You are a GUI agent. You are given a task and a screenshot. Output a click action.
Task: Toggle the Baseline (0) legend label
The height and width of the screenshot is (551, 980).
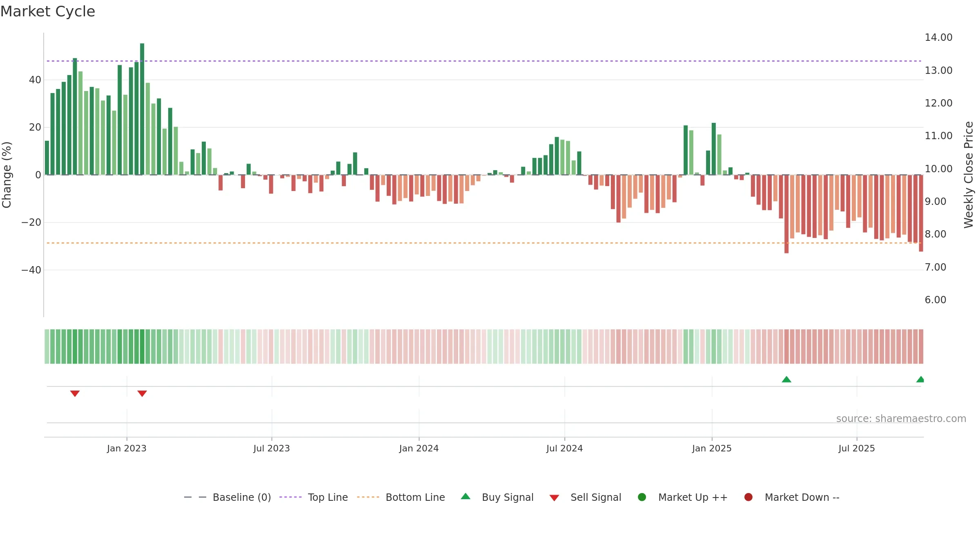coord(242,497)
